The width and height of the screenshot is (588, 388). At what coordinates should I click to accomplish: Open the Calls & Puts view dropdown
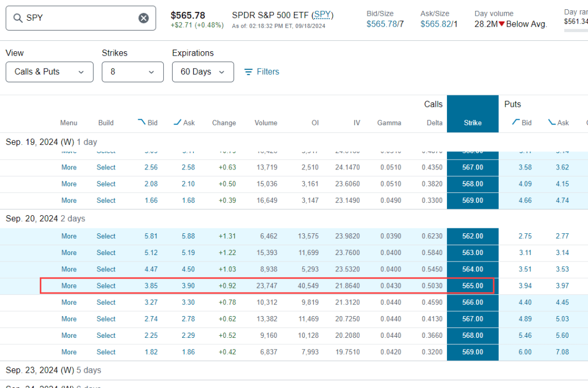50,72
